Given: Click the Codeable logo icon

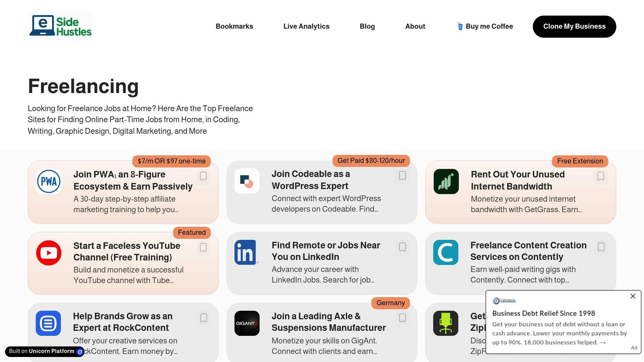Looking at the screenshot, I should pyautogui.click(x=247, y=181).
